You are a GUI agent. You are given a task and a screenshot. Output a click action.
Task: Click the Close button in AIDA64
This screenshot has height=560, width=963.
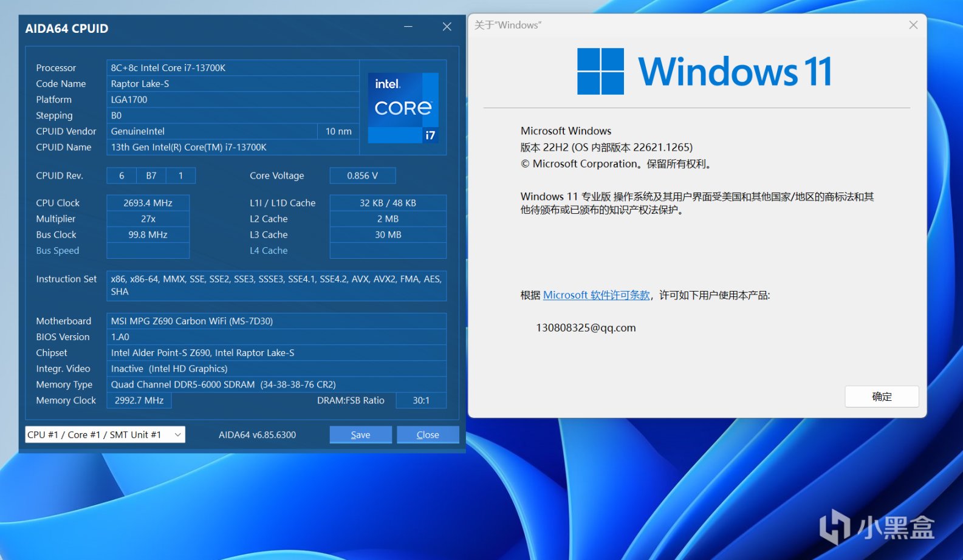[x=428, y=435]
